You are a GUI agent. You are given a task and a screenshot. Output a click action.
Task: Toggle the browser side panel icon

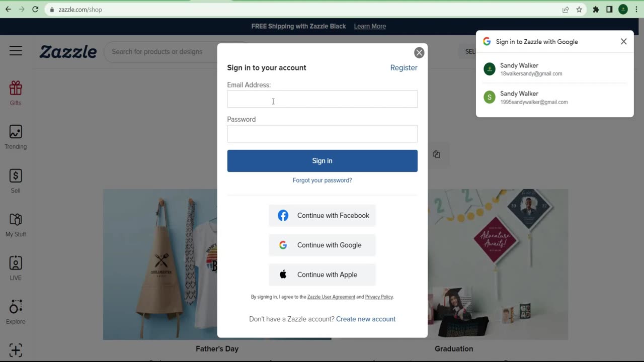tap(609, 10)
